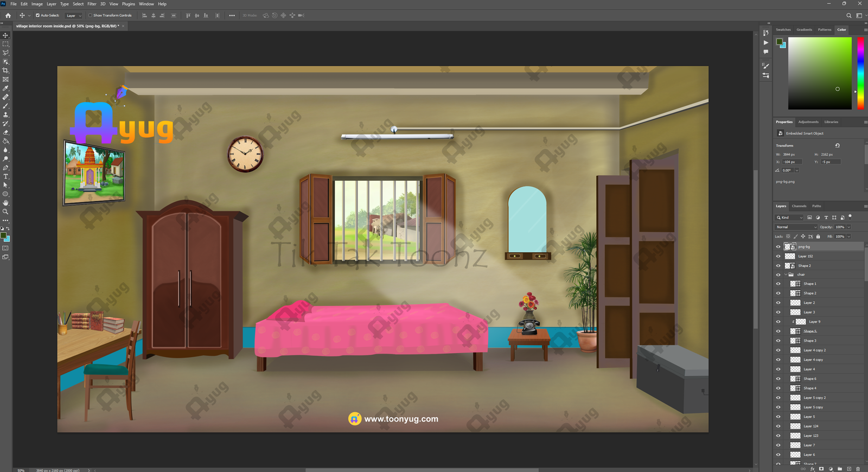
Task: Select the Rectangular Marquee tool
Action: (5, 44)
